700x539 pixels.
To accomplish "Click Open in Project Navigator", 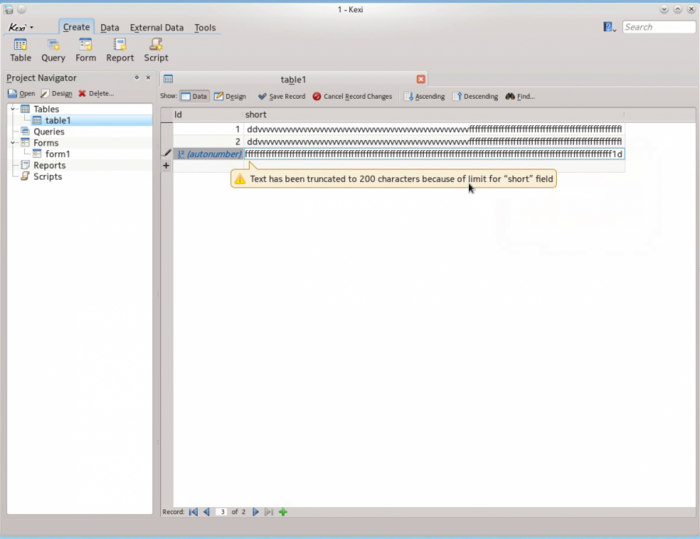I will (x=21, y=93).
